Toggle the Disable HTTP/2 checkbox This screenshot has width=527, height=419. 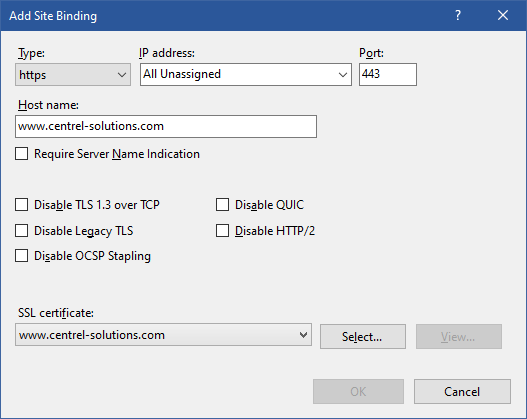pyautogui.click(x=222, y=231)
